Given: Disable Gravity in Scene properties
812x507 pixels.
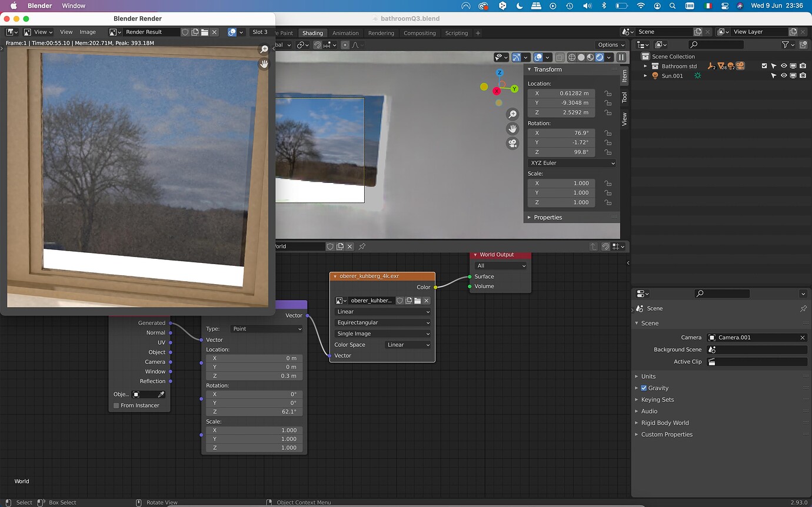Looking at the screenshot, I should pyautogui.click(x=643, y=388).
